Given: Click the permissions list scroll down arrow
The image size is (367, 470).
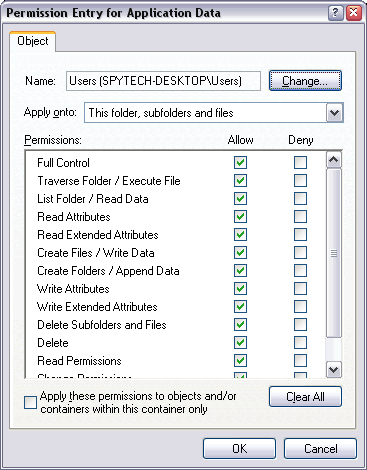Looking at the screenshot, I should point(334,369).
